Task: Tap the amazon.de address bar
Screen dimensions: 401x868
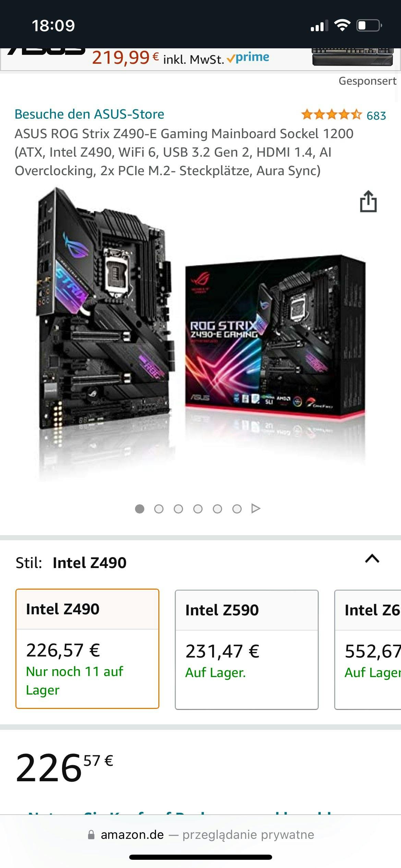Action: click(200, 835)
